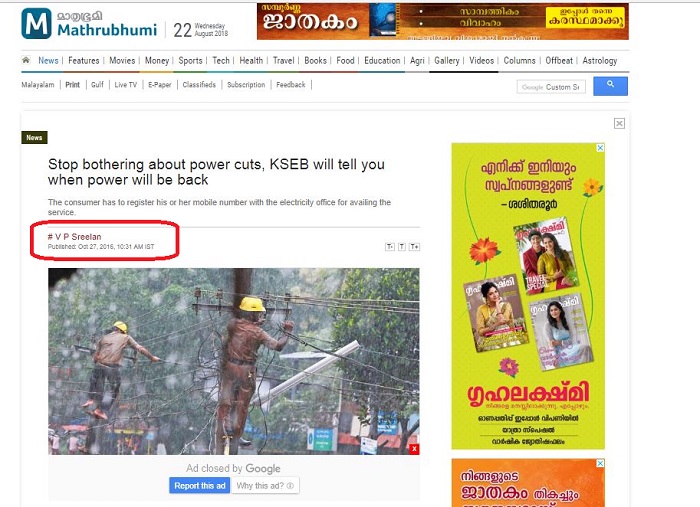
Task: Open the home icon in navigation bar
Action: pyautogui.click(x=26, y=60)
